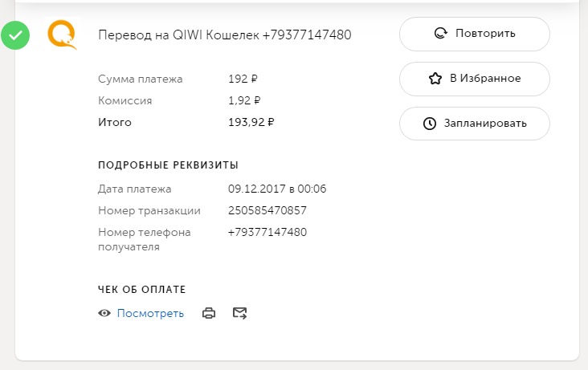This screenshot has height=370, width=588.
Task: Add payment to favorites with В Избранное
Action: 474,79
